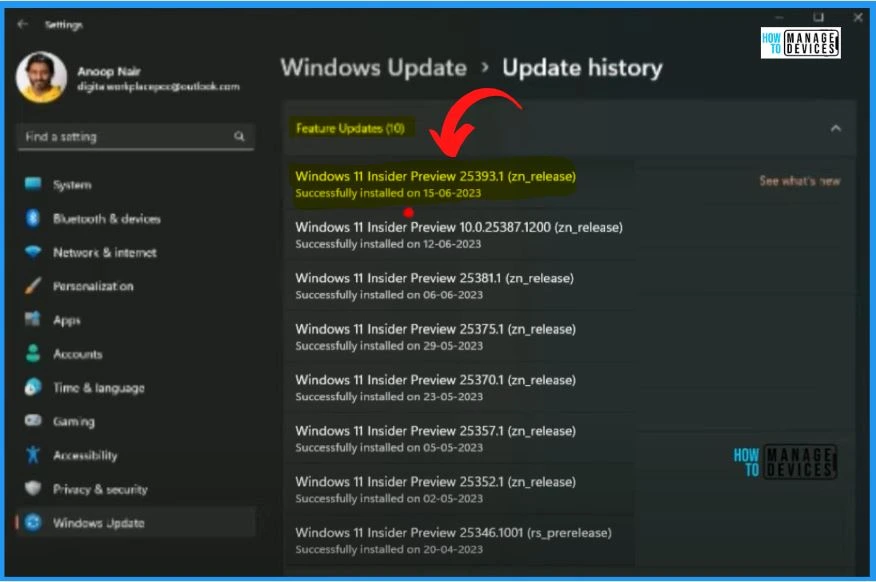
Task: Click the System monitor icon
Action: [33, 184]
